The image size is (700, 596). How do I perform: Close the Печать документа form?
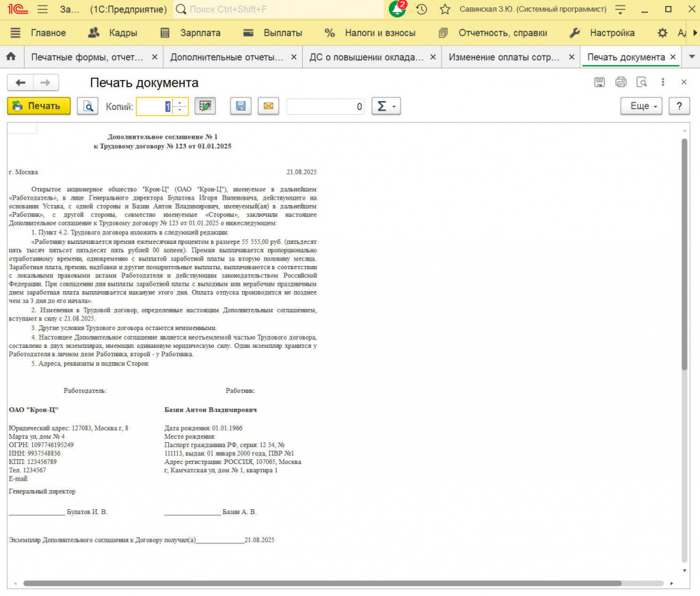[684, 82]
